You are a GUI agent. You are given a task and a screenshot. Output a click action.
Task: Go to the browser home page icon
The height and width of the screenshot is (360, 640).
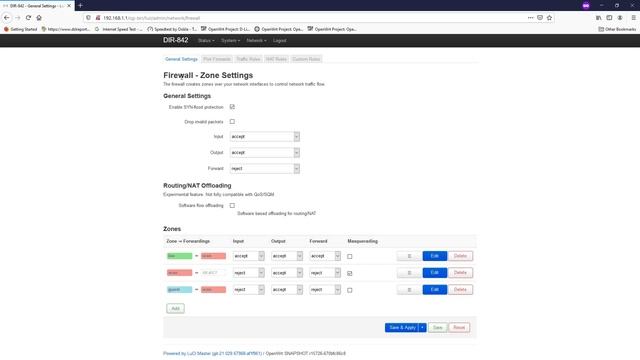click(39, 18)
